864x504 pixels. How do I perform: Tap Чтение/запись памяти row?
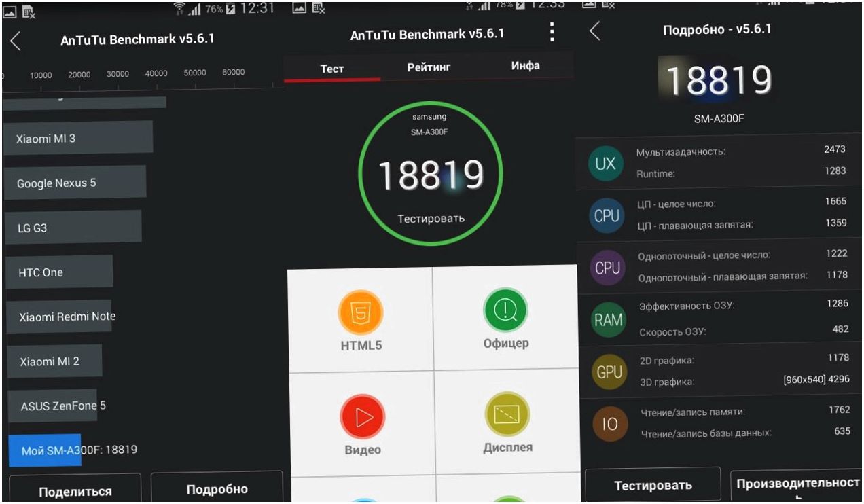pyautogui.click(x=744, y=411)
